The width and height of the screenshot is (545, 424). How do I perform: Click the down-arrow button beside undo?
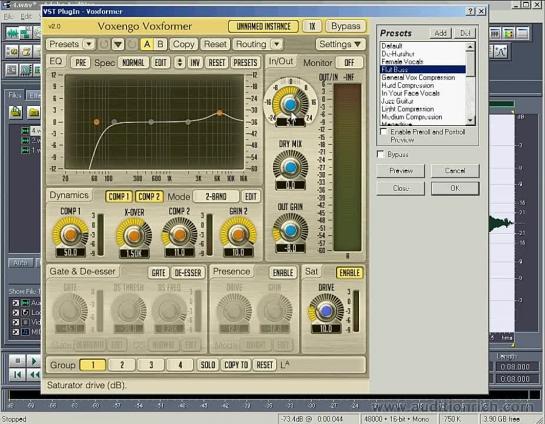pos(118,44)
